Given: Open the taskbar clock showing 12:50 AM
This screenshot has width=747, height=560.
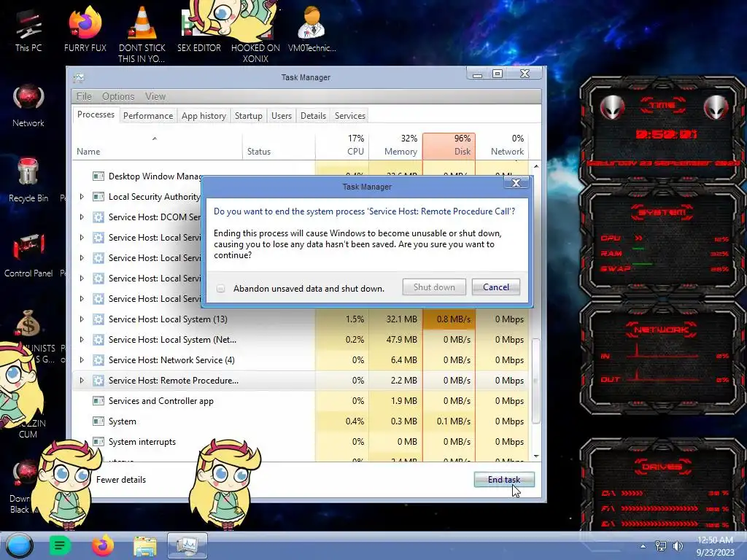Looking at the screenshot, I should pyautogui.click(x=715, y=546).
